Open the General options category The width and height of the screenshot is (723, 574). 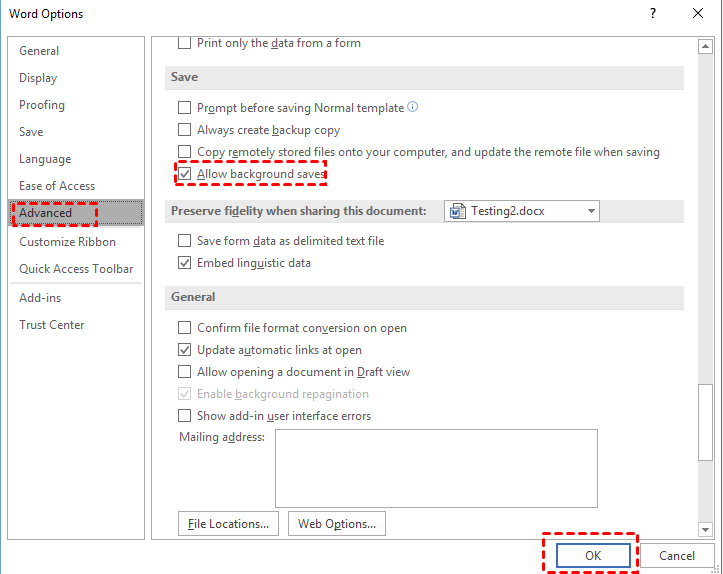[x=76, y=51]
